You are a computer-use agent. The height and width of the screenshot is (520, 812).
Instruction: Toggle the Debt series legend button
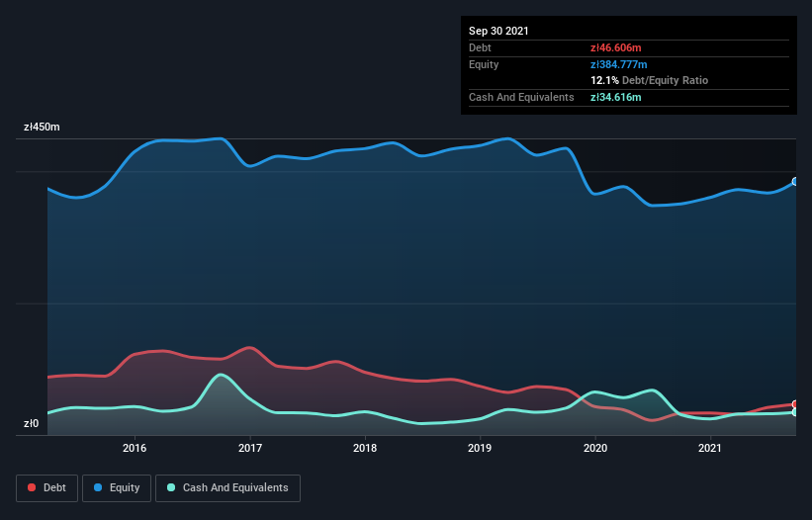click(x=47, y=488)
